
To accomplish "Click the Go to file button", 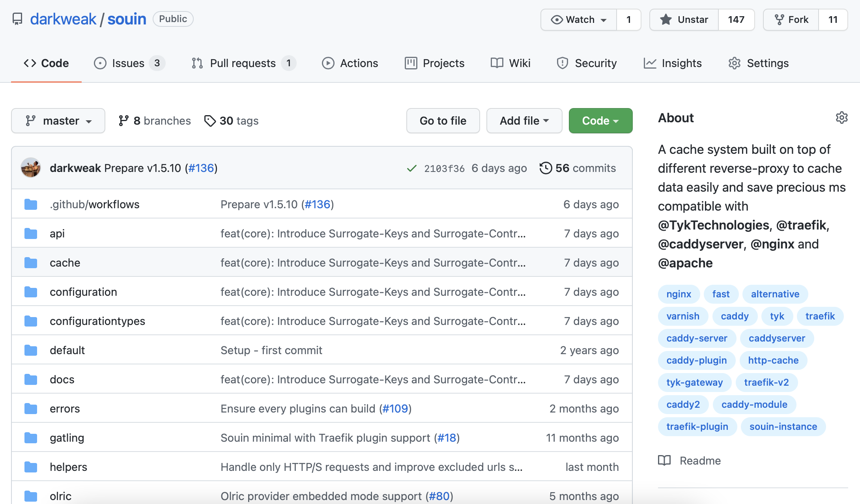I will [x=443, y=121].
